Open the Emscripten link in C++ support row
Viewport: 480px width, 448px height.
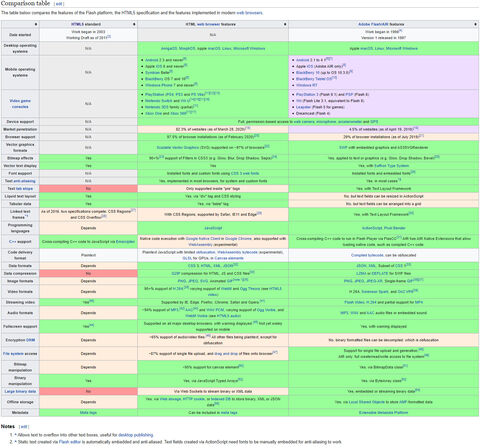(125, 242)
